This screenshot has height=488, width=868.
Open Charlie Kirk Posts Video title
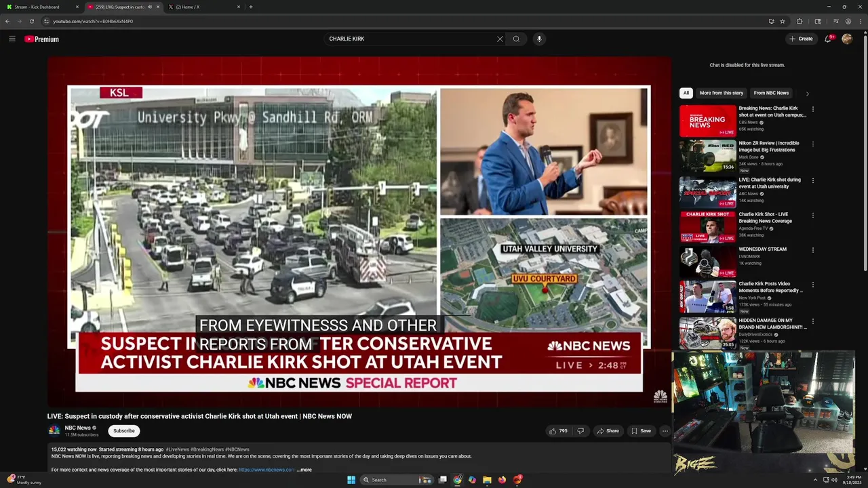point(770,287)
